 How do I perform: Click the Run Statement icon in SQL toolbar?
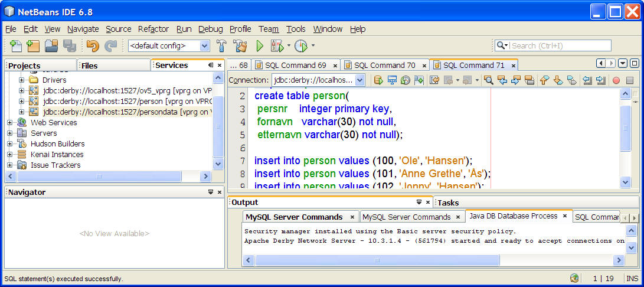pos(392,80)
